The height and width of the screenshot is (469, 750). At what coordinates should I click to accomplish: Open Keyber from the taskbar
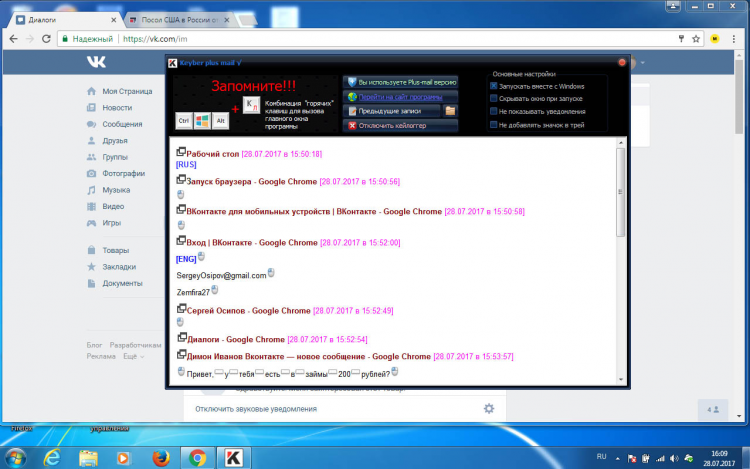tap(233, 458)
